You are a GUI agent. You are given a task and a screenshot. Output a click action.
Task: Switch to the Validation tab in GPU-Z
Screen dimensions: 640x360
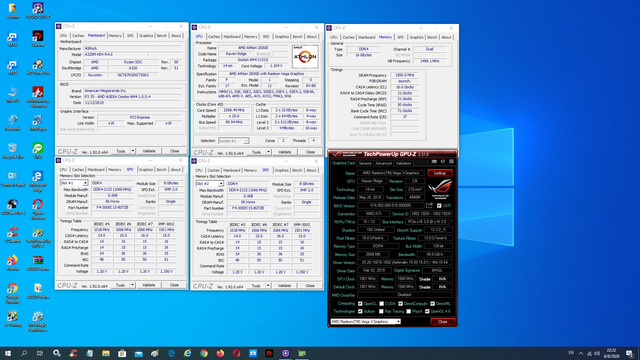coord(403,163)
